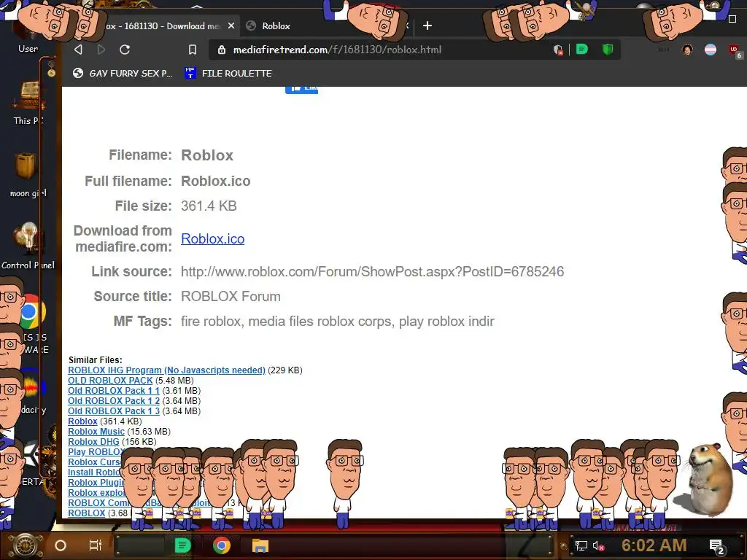Click the 6:02 AM taskbar clock
747x560 pixels.
click(x=654, y=545)
